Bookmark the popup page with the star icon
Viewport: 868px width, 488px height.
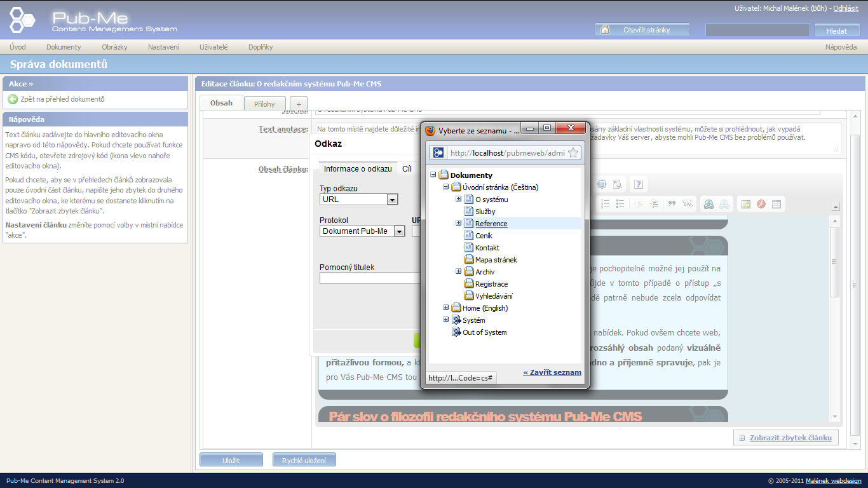point(573,152)
